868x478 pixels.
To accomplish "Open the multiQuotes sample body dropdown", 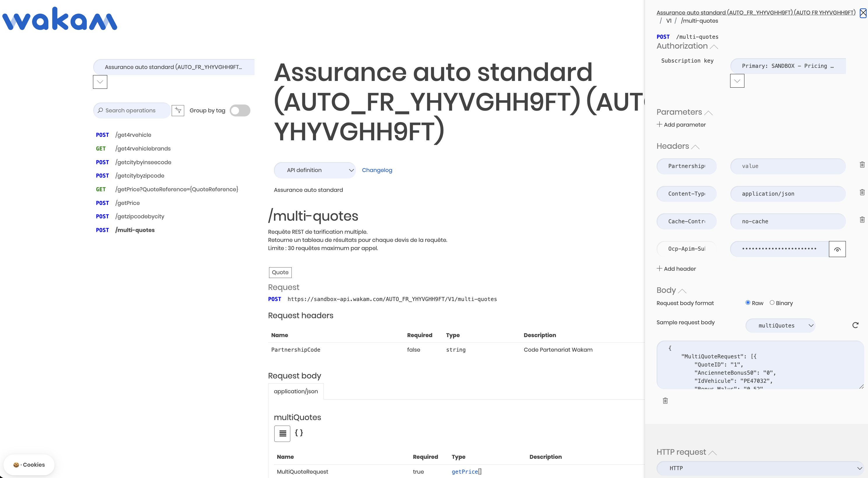I will [x=780, y=325].
